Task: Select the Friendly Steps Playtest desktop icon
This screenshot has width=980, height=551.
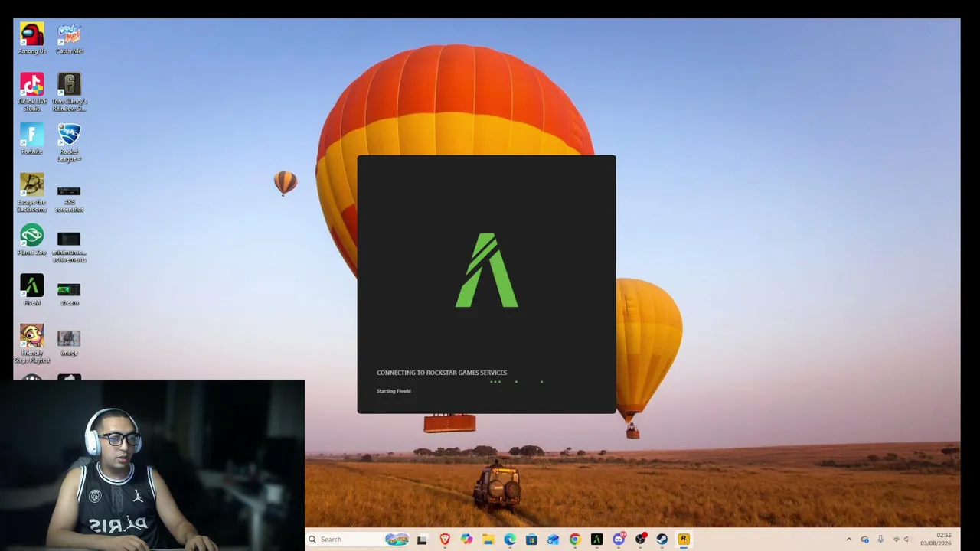Action: coord(31,344)
